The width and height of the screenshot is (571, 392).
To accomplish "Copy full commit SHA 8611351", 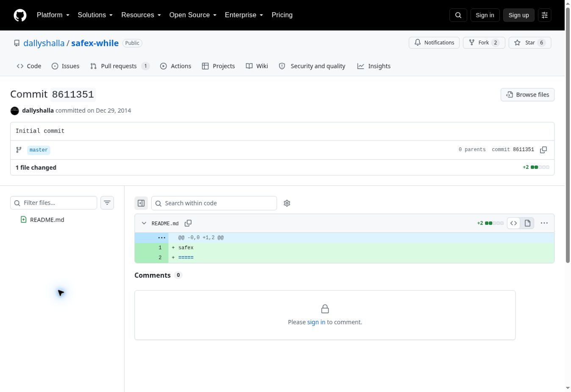I will click(x=543, y=150).
